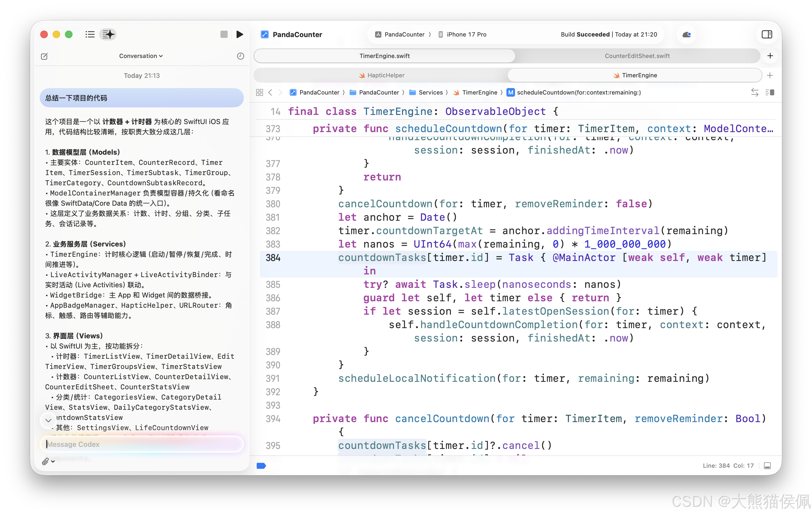Open the cloud status icon
This screenshot has width=812, height=515.
pyautogui.click(x=686, y=34)
